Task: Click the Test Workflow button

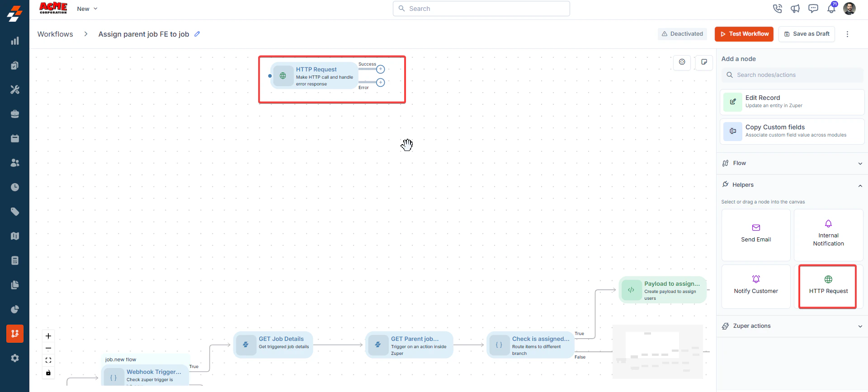Action: [744, 34]
